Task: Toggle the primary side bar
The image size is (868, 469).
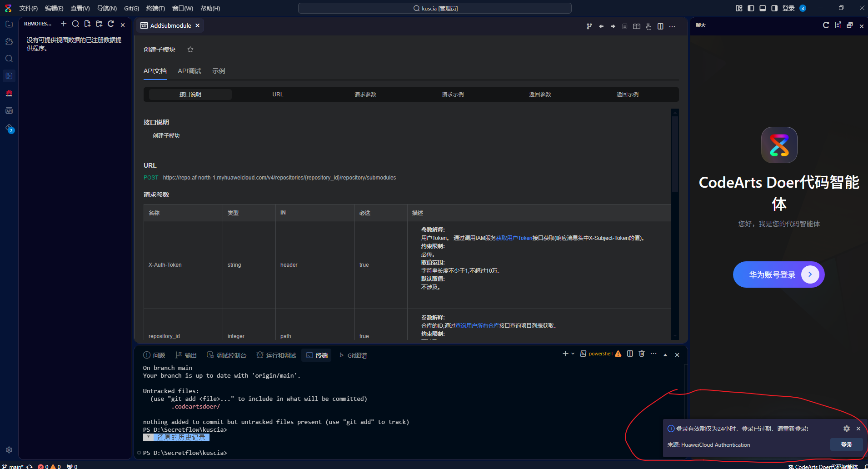Action: (751, 8)
